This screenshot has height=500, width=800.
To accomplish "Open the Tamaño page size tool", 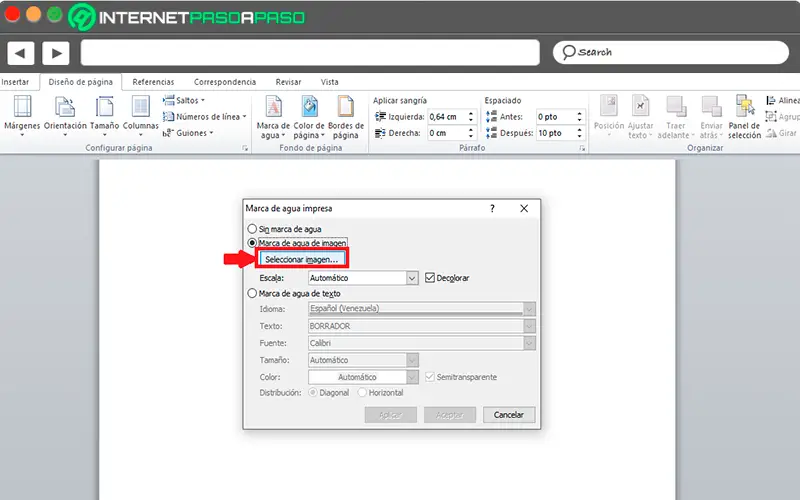I will pos(105,116).
